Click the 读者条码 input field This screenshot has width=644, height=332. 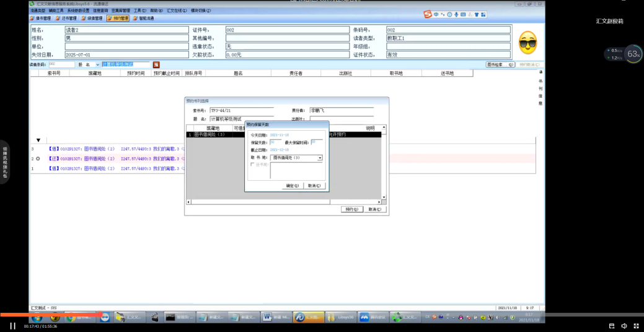[61, 64]
